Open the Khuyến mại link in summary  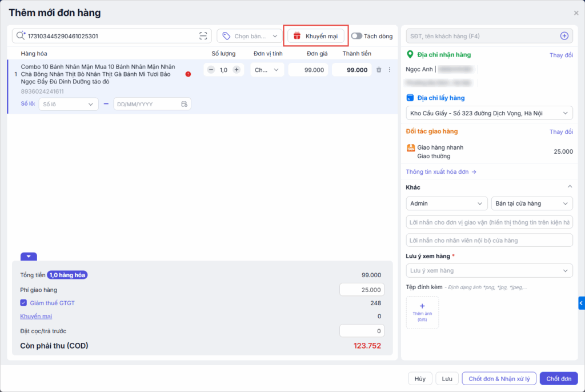click(36, 316)
